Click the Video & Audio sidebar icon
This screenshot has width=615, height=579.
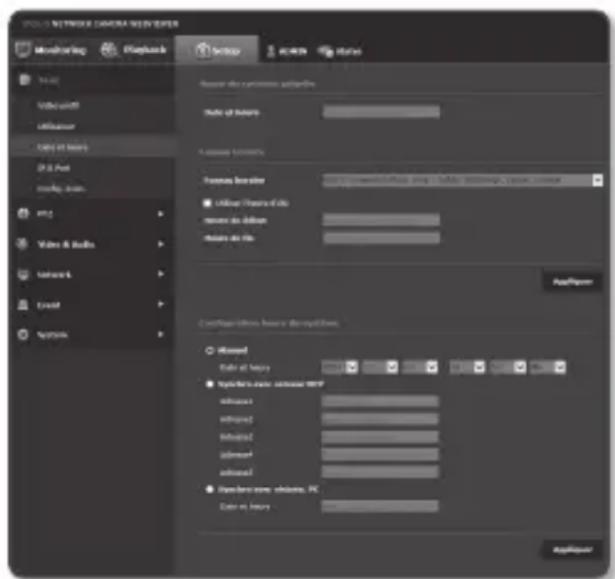coord(23,243)
